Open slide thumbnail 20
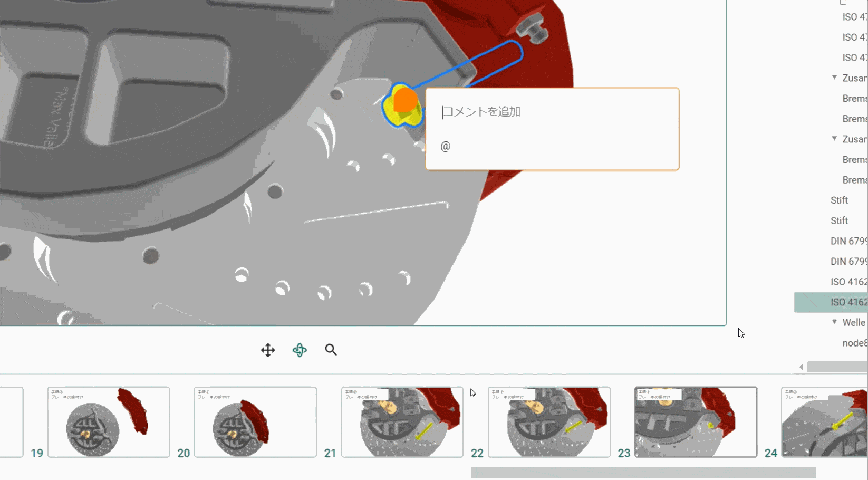Screen dimensions: 868x480 (x=255, y=422)
